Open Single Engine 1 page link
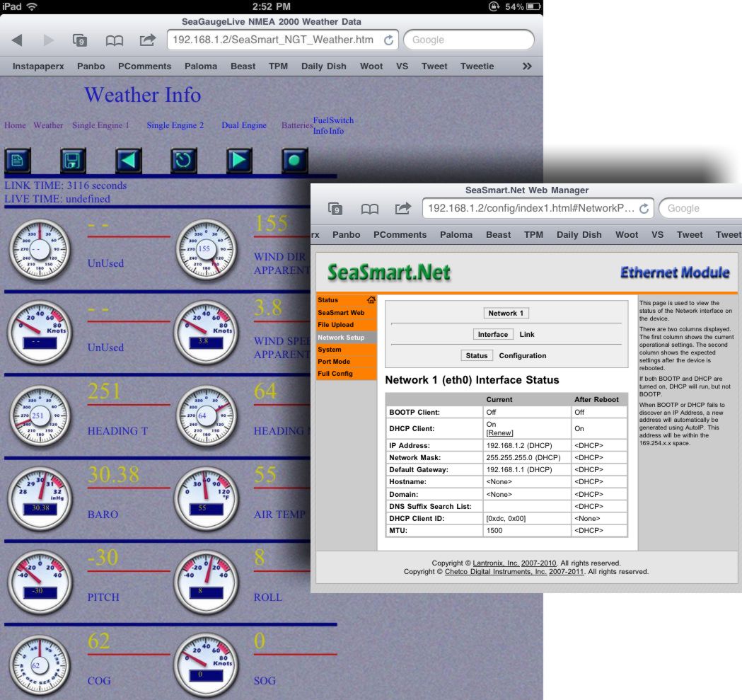This screenshot has height=700, width=742. tap(100, 125)
